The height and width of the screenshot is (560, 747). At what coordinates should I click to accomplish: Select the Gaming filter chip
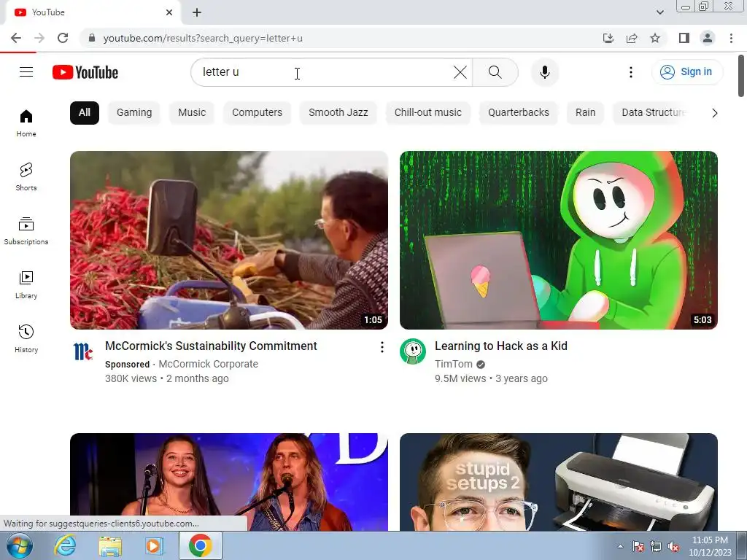[134, 113]
